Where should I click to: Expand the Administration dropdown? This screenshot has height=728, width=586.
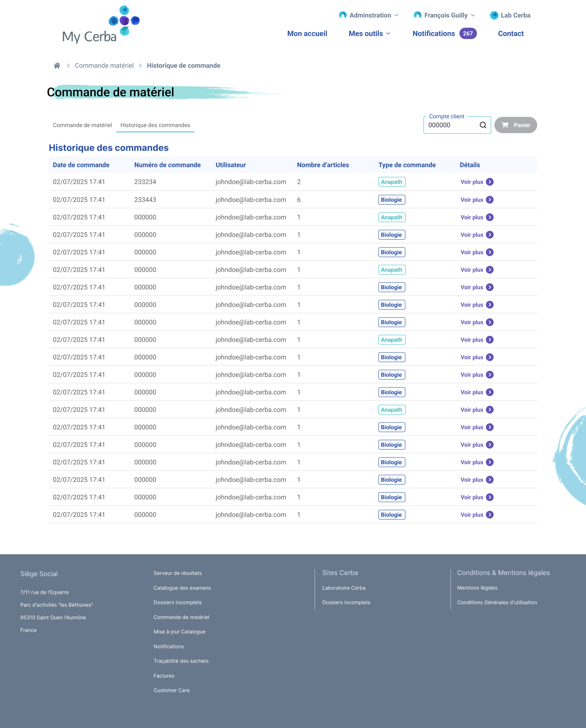396,15
